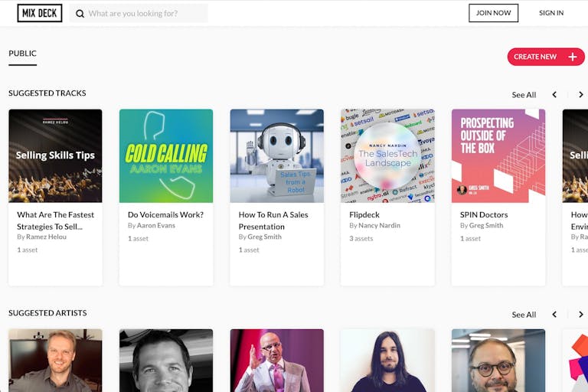Click '3 assets' on Flipdeck card

[x=361, y=239]
